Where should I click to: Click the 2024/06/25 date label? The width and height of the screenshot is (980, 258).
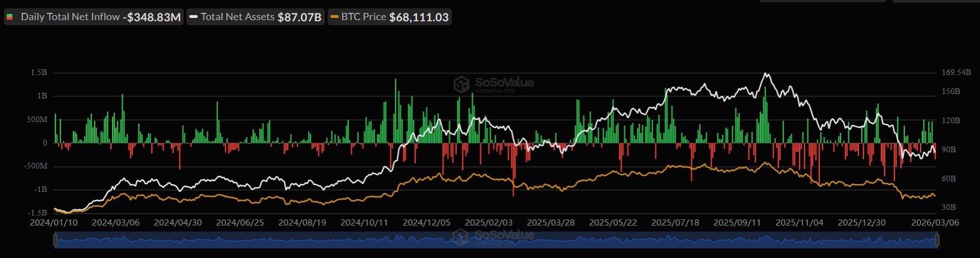click(x=240, y=222)
